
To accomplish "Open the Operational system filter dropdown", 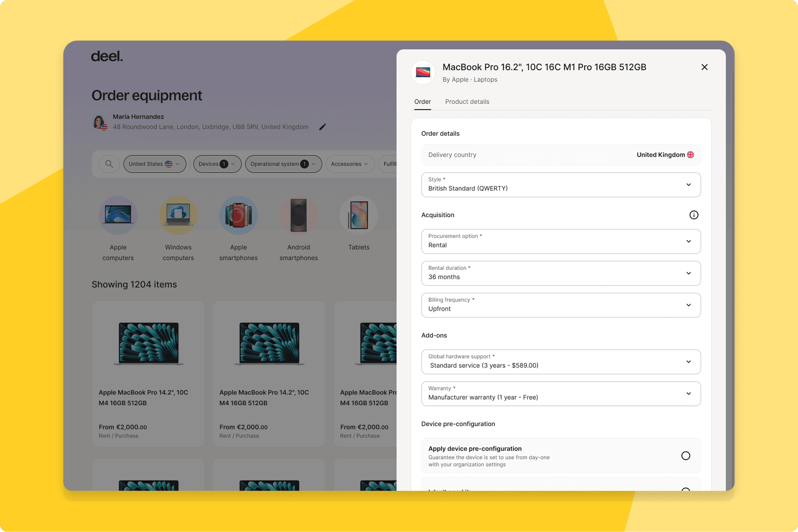I will 283,164.
